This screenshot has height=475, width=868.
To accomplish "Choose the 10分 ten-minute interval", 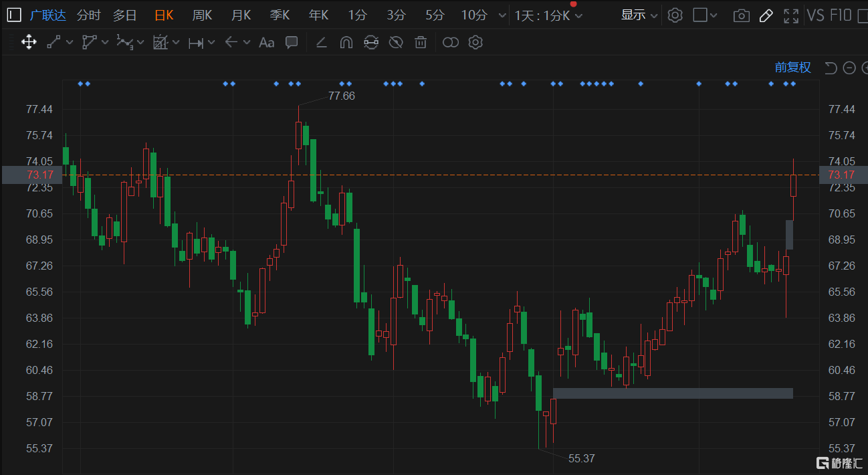I will [x=474, y=15].
